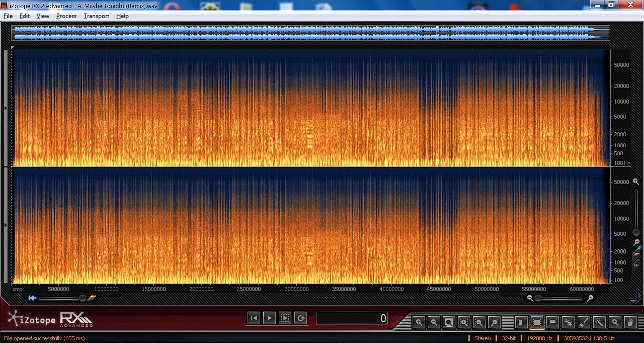
Task: Click the waveform/spectrogram opacity slider knob
Action: pos(83,298)
